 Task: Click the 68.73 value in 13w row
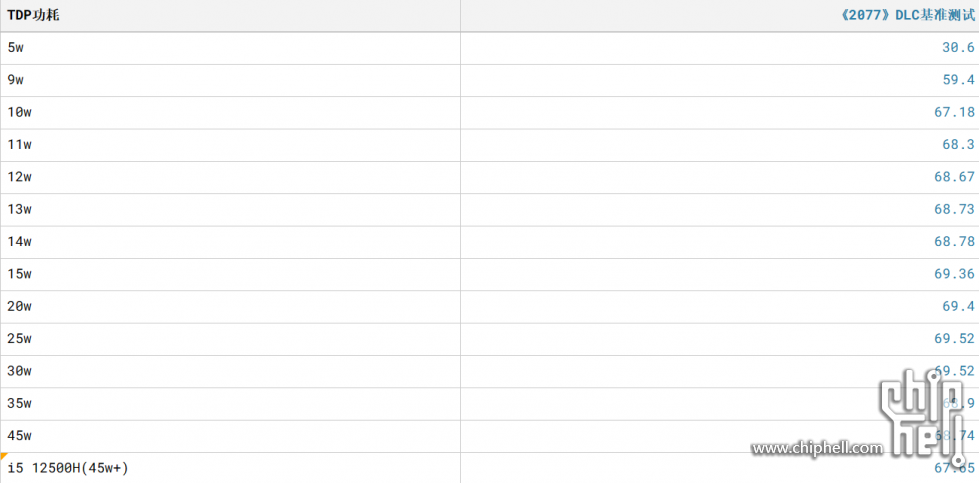click(954, 210)
